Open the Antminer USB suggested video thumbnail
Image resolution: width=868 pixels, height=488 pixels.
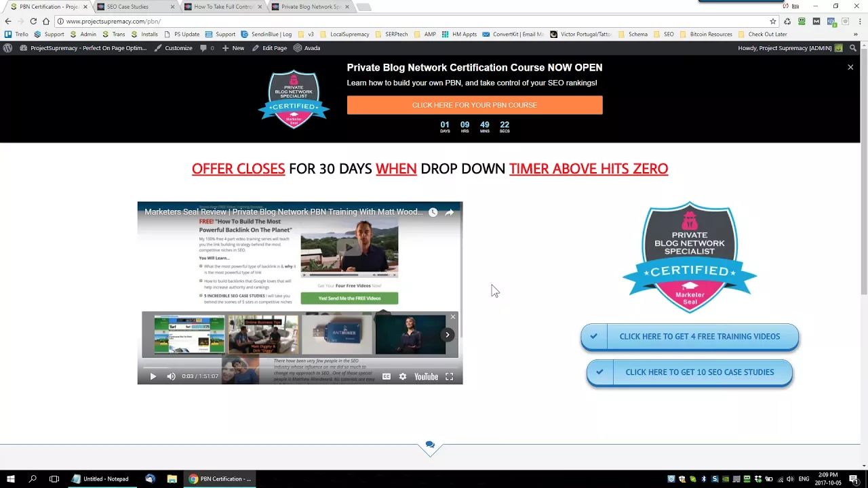click(x=337, y=335)
